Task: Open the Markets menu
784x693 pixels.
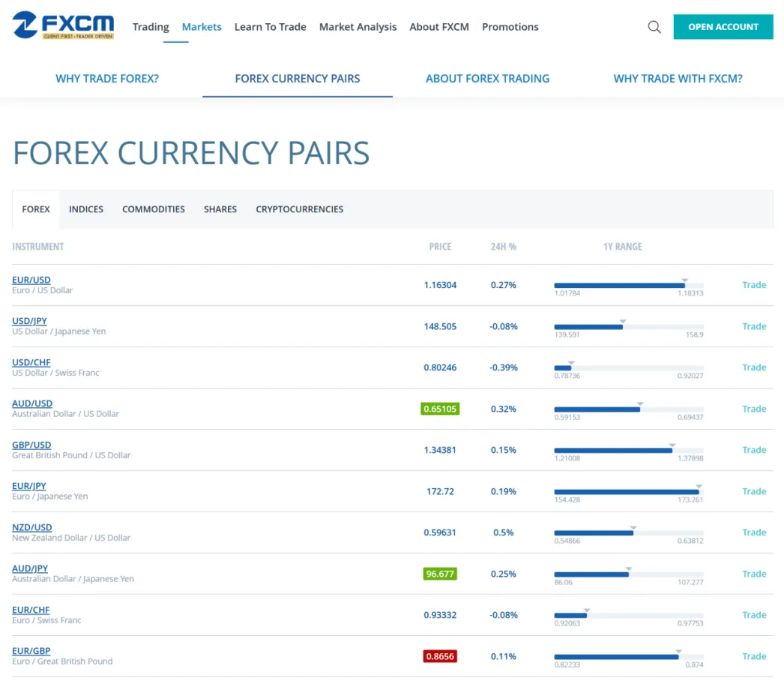Action: tap(202, 27)
